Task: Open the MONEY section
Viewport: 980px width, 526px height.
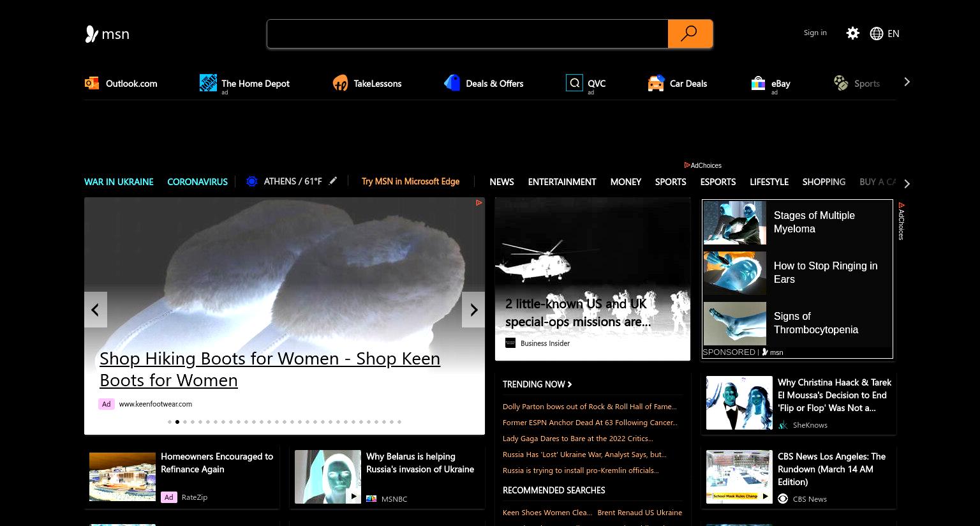Action: pyautogui.click(x=625, y=182)
